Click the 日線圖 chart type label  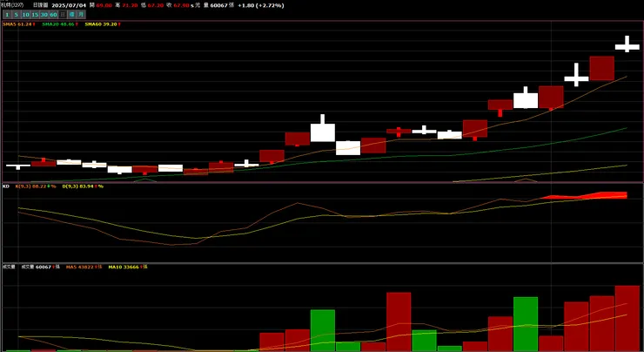point(40,5)
